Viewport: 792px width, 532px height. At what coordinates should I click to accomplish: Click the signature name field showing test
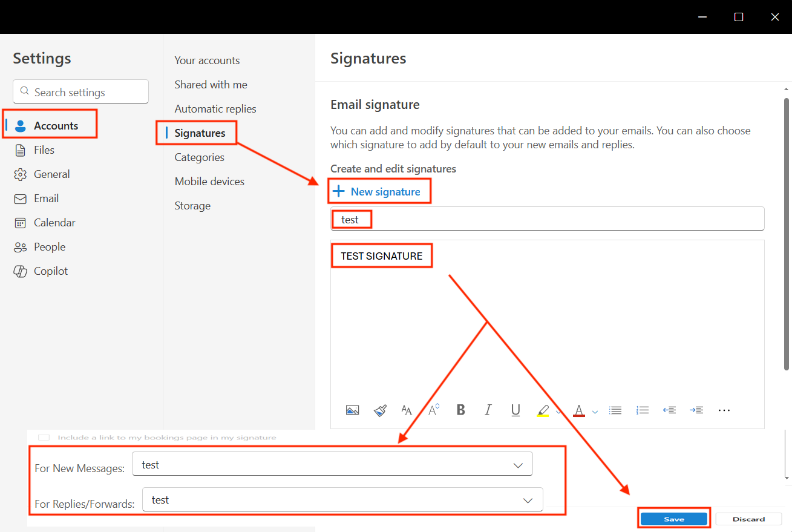pyautogui.click(x=352, y=219)
